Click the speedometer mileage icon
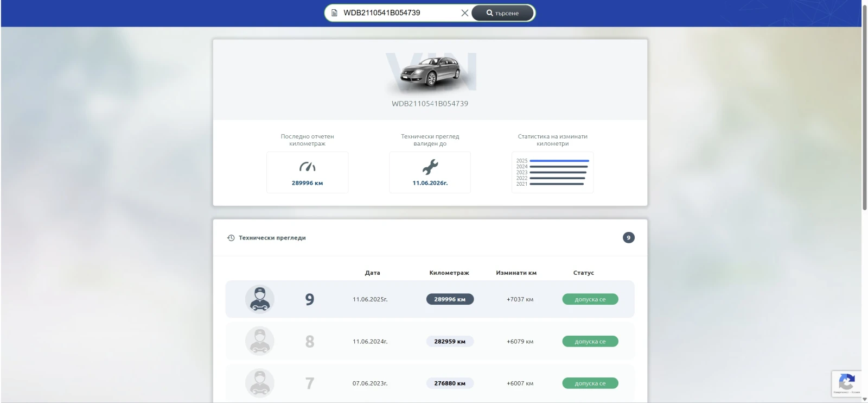This screenshot has height=403, width=868. pos(307,167)
